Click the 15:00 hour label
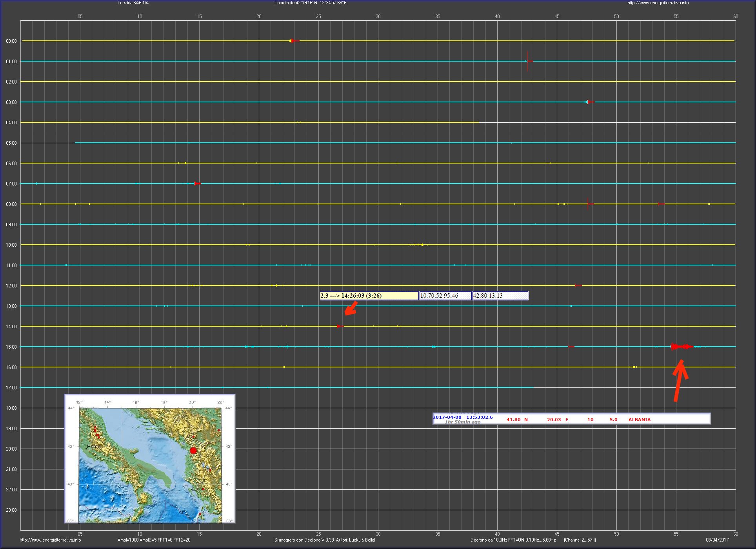756x549 pixels. [11, 347]
